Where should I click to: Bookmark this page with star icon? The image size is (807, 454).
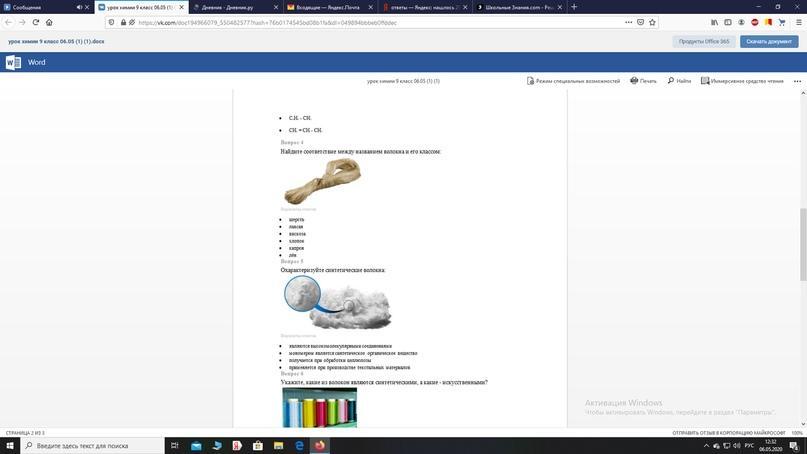pyautogui.click(x=653, y=23)
